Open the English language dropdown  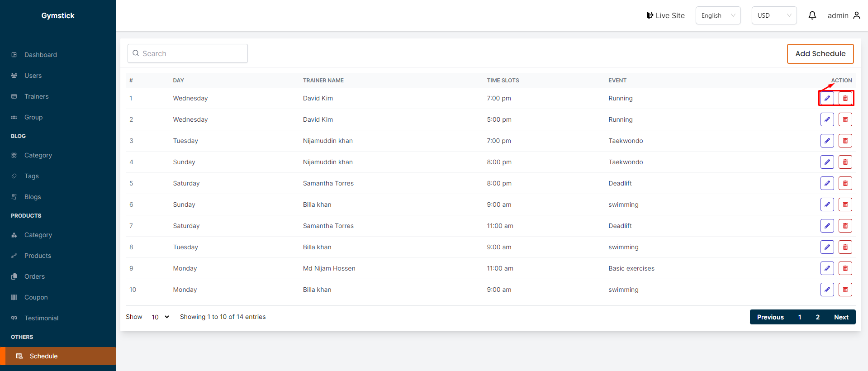tap(718, 15)
